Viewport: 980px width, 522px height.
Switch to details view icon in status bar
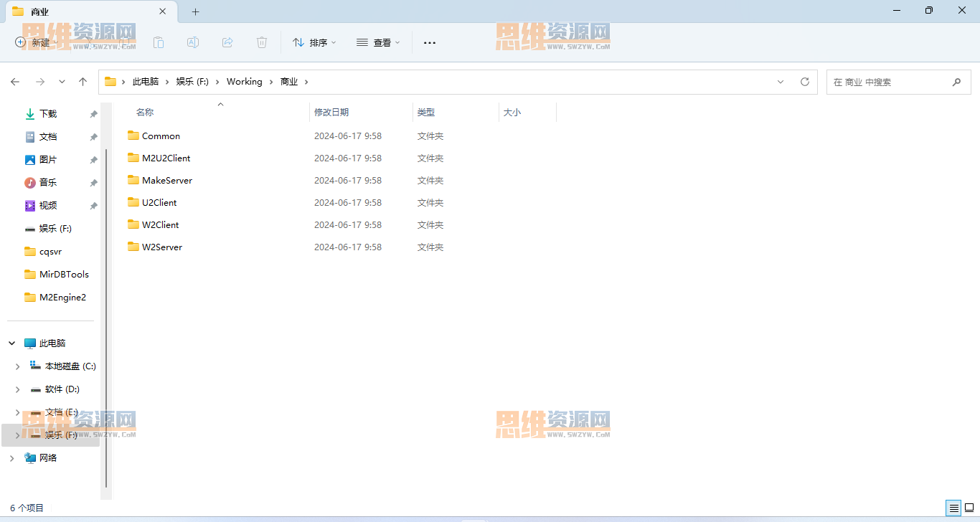coord(953,508)
